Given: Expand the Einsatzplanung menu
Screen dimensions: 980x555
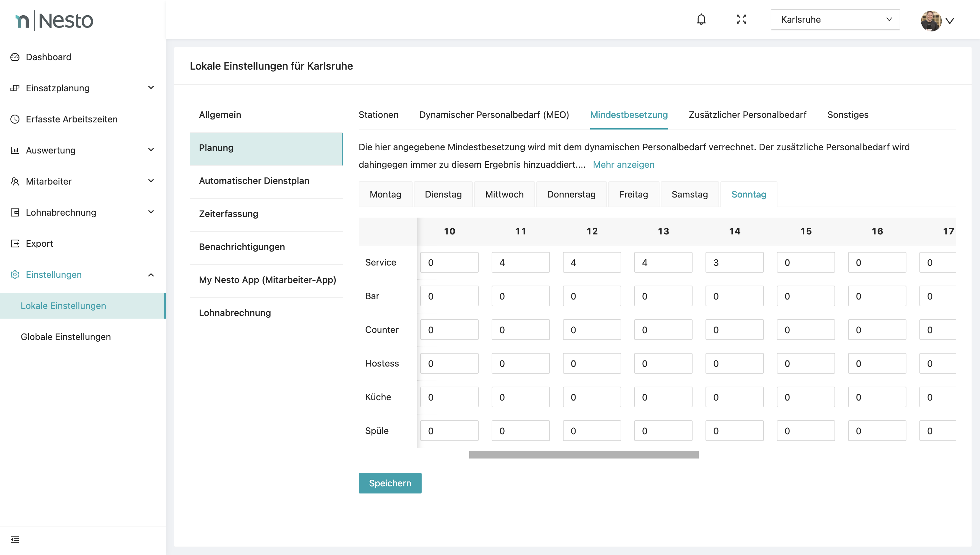Looking at the screenshot, I should pos(151,88).
